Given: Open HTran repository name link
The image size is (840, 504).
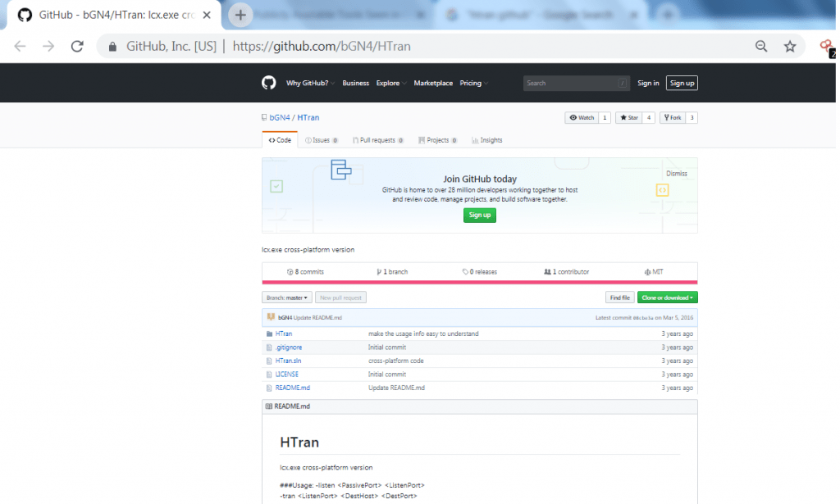Looking at the screenshot, I should (x=308, y=118).
